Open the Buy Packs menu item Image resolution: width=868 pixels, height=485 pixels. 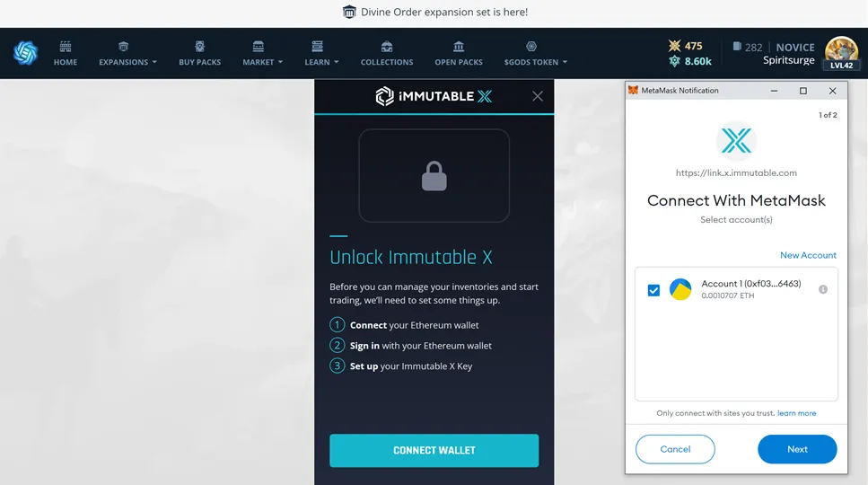pyautogui.click(x=200, y=62)
